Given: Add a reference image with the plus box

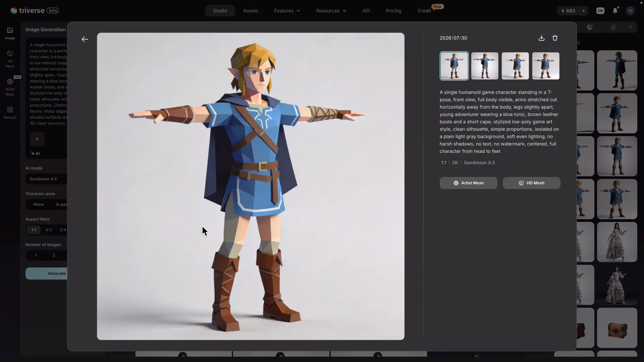Looking at the screenshot, I should (37, 139).
